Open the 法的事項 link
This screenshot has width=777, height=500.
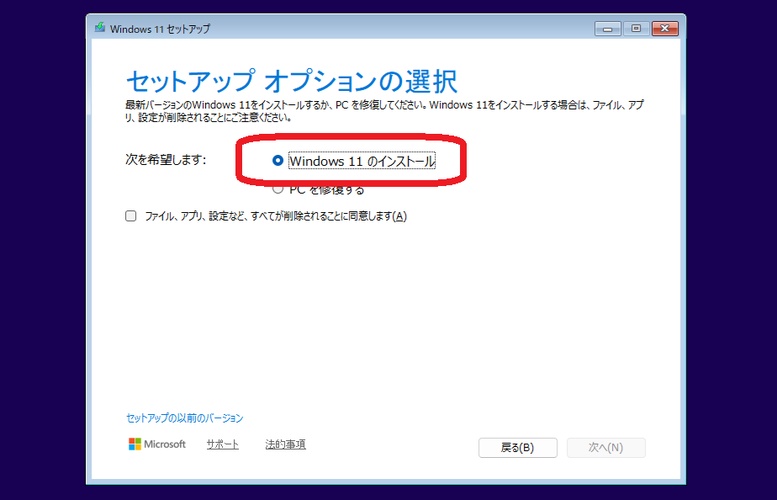[x=285, y=444]
